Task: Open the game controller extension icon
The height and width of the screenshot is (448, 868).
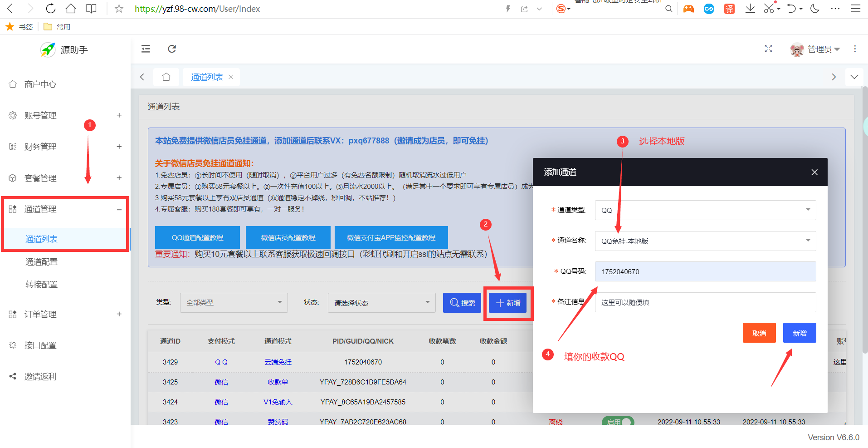Action: (x=688, y=9)
